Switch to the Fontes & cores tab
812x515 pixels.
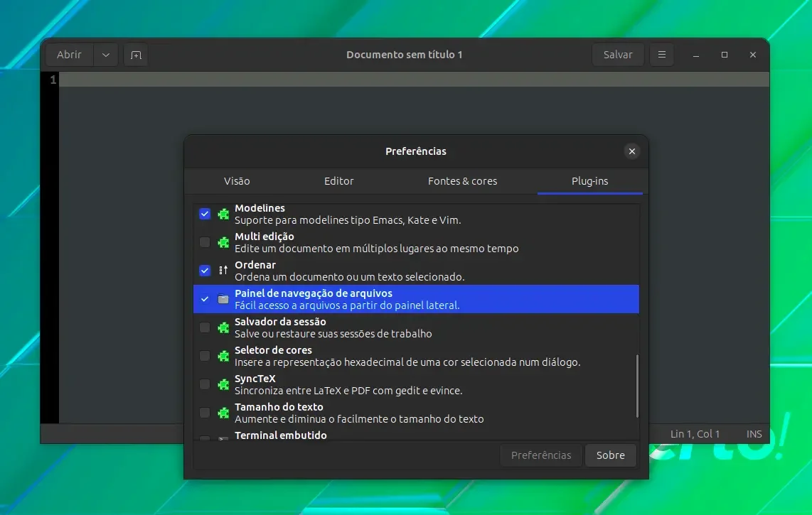point(462,181)
